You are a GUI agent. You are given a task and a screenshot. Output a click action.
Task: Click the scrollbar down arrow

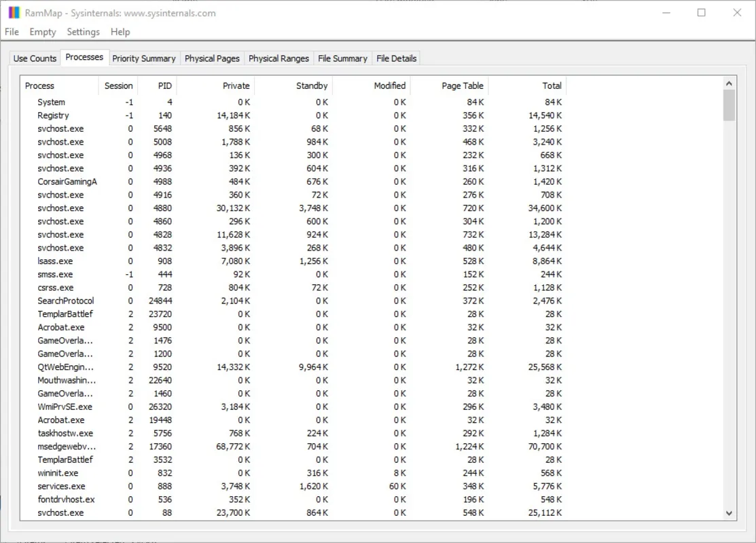[x=729, y=513]
